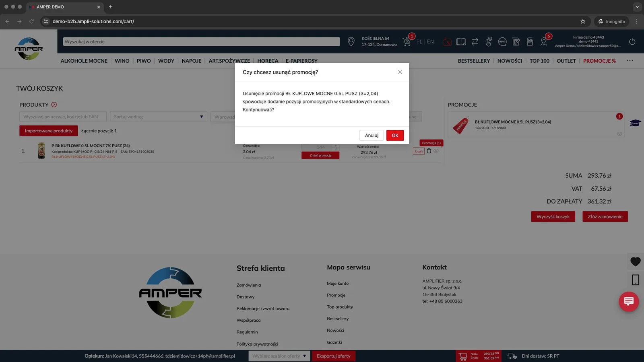Open PROMOCJE % menu item

click(x=599, y=61)
